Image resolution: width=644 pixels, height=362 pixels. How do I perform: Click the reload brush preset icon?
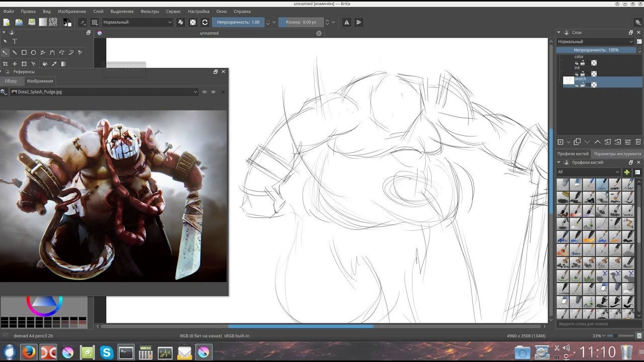point(205,22)
